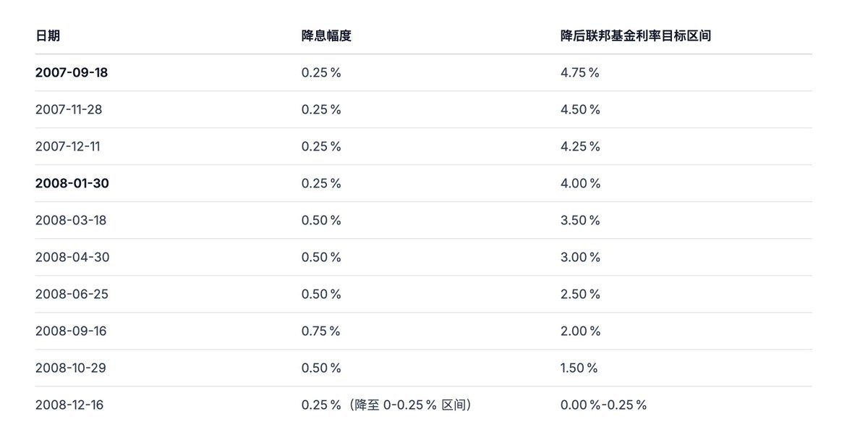
Task: Click the date 2008-10-29
Action: (x=70, y=368)
